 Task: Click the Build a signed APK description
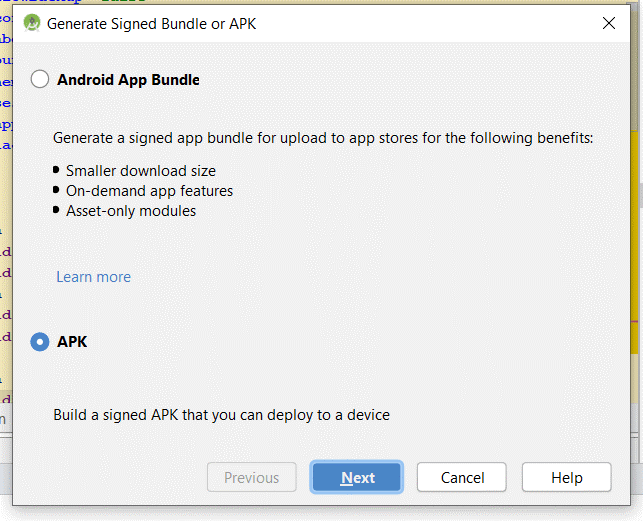(x=221, y=414)
